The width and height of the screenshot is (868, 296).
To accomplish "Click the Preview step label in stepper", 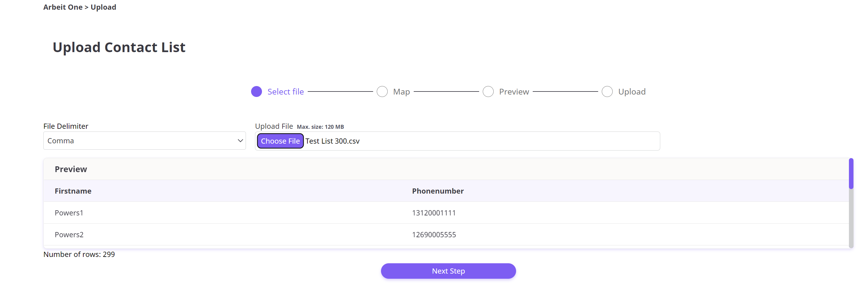I will click(x=514, y=92).
